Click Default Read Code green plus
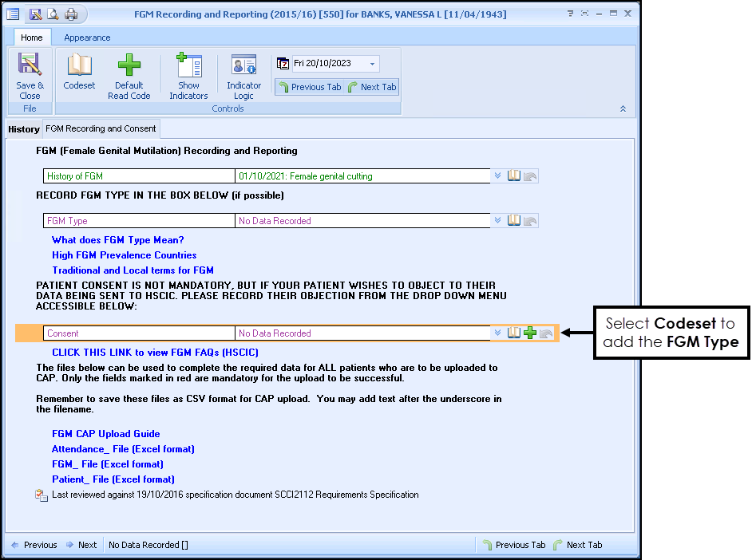The image size is (752, 560). click(x=129, y=65)
